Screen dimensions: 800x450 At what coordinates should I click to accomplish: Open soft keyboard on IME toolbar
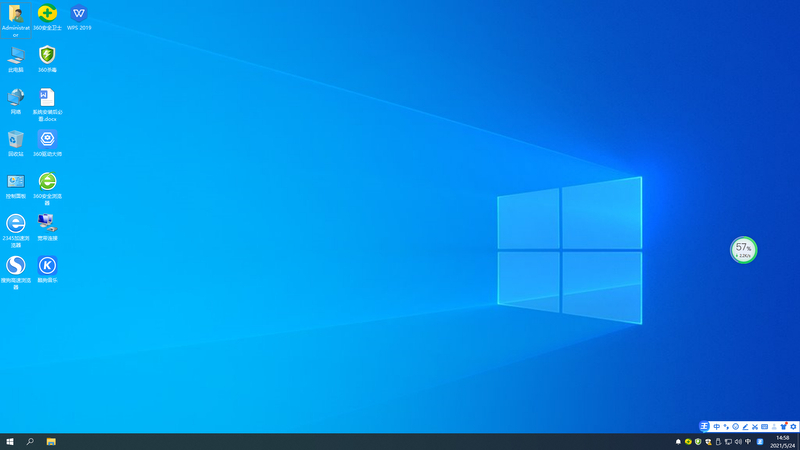click(x=764, y=427)
